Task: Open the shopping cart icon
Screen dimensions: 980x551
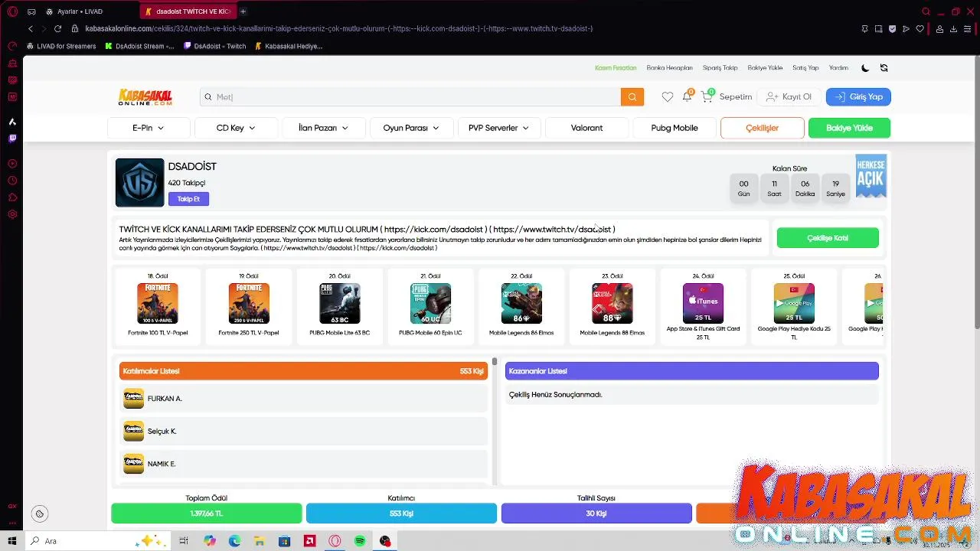Action: tap(707, 96)
